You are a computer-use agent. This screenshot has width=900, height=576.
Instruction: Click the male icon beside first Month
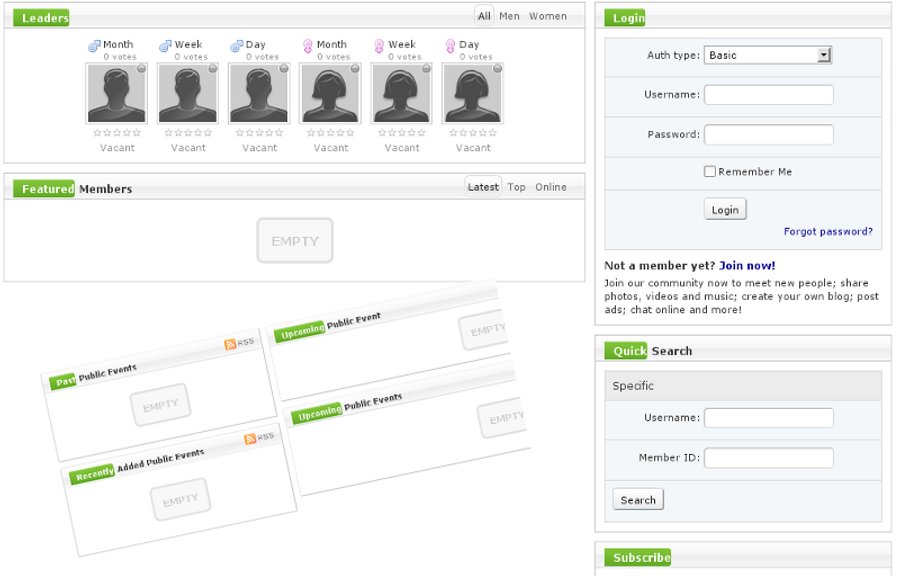pos(94,46)
